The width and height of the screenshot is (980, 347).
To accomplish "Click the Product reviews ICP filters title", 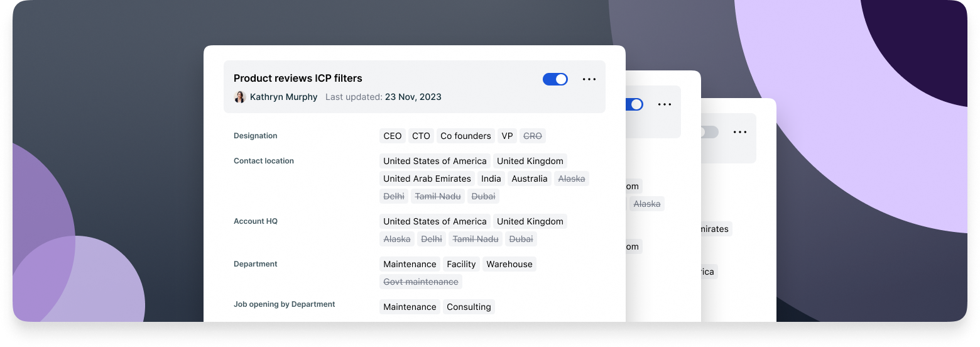I will 298,78.
